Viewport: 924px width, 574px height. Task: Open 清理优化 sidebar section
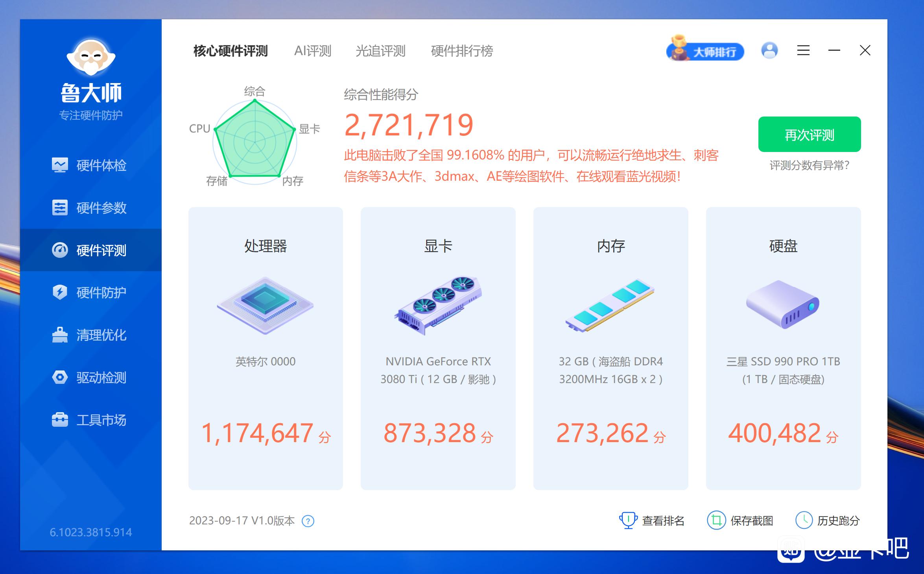click(90, 335)
